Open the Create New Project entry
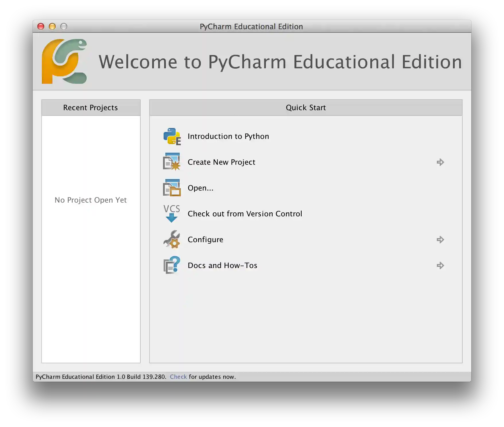504x427 pixels. tap(221, 162)
